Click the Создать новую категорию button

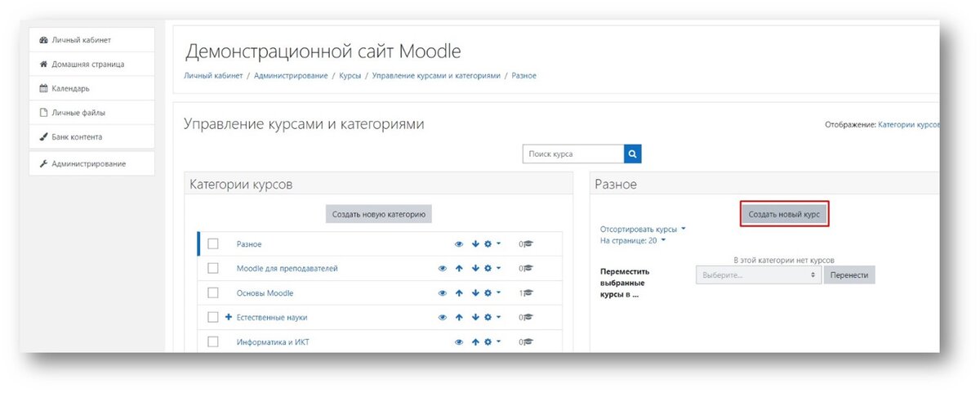coord(379,215)
